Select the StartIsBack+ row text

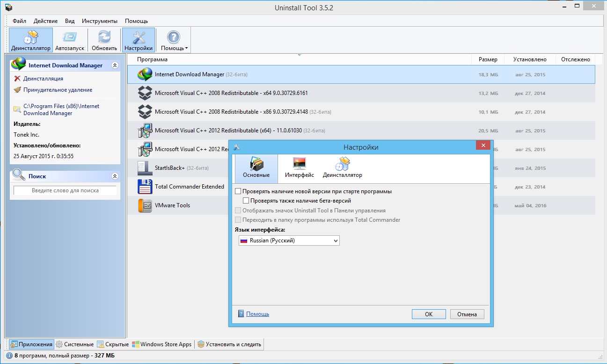pyautogui.click(x=170, y=168)
